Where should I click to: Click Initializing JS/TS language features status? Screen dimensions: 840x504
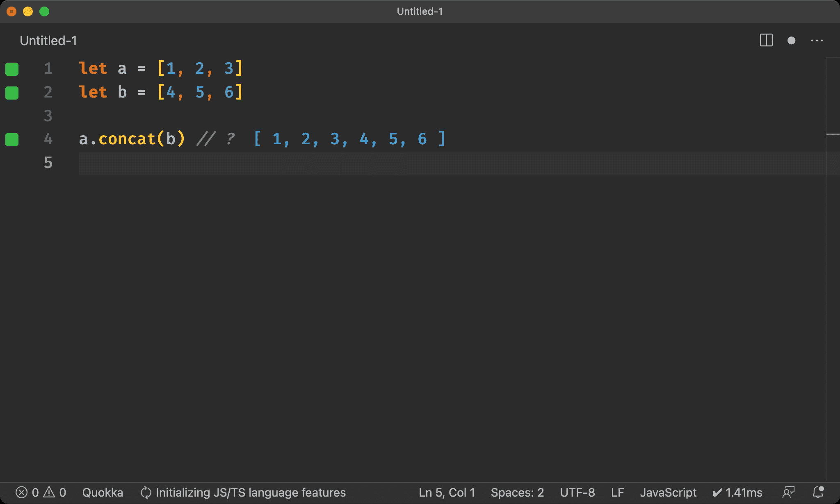point(243,492)
